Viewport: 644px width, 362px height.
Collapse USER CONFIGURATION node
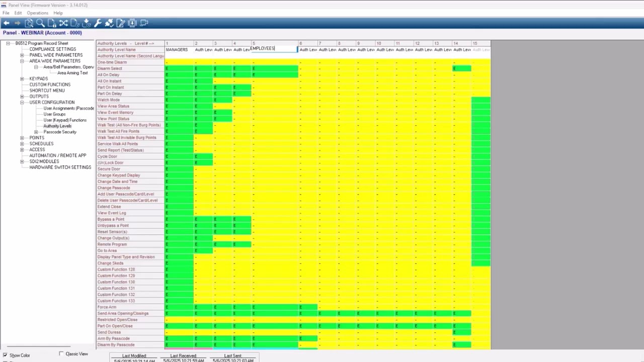[x=22, y=103]
